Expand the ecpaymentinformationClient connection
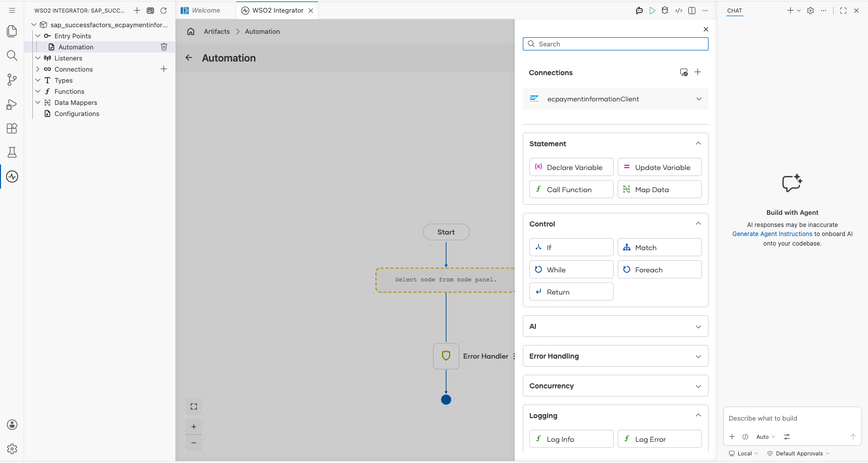The width and height of the screenshot is (868, 463). point(698,99)
